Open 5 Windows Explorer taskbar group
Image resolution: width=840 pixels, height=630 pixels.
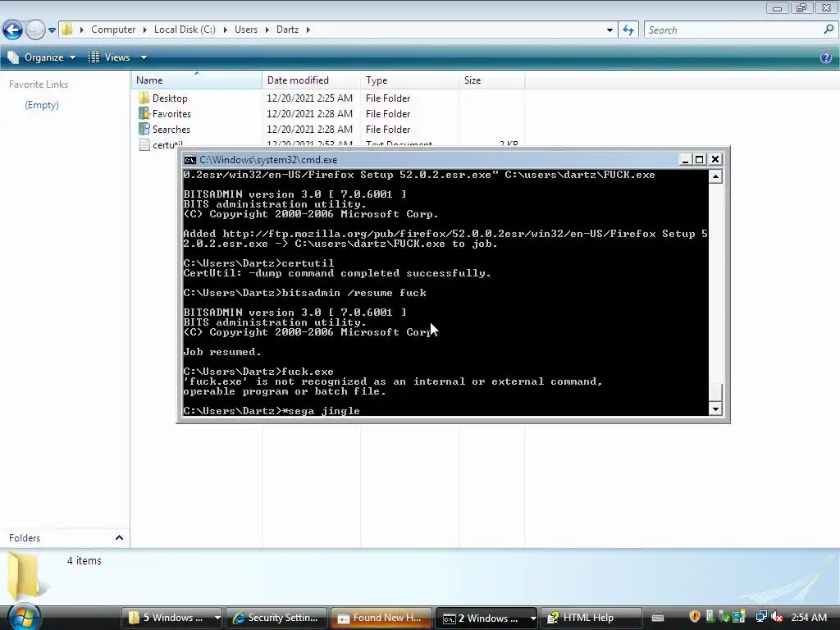coord(172,618)
